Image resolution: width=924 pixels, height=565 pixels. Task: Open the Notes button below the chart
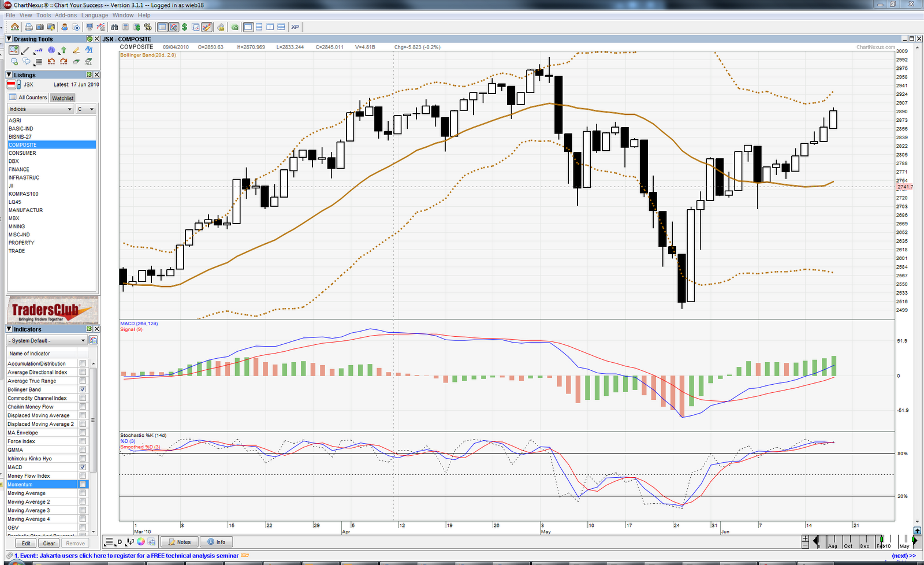pyautogui.click(x=179, y=542)
